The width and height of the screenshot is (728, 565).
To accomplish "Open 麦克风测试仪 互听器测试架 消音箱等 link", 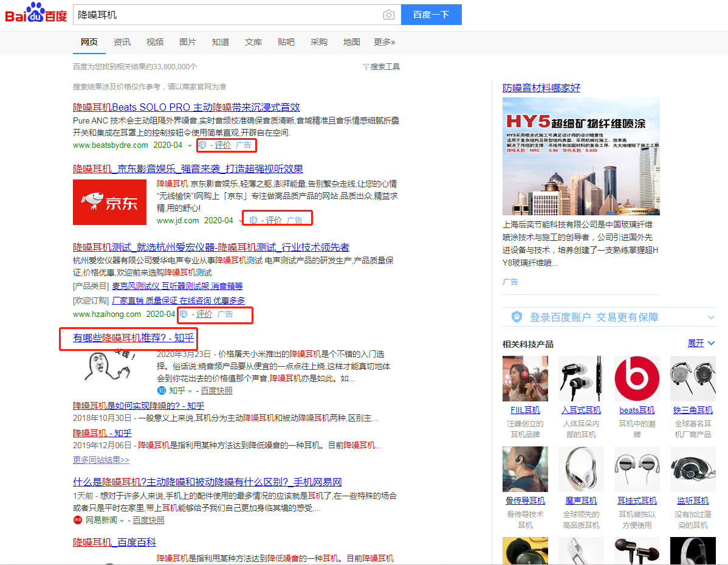I will [x=177, y=286].
